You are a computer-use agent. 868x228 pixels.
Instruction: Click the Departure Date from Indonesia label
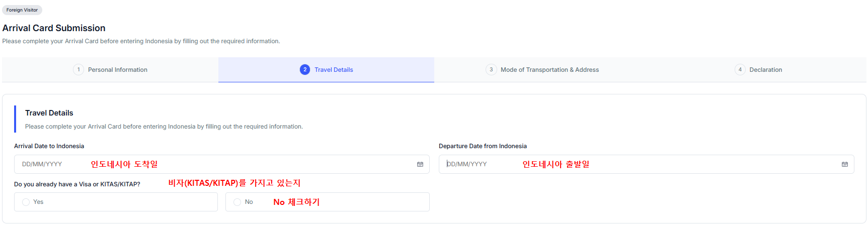pyautogui.click(x=483, y=146)
